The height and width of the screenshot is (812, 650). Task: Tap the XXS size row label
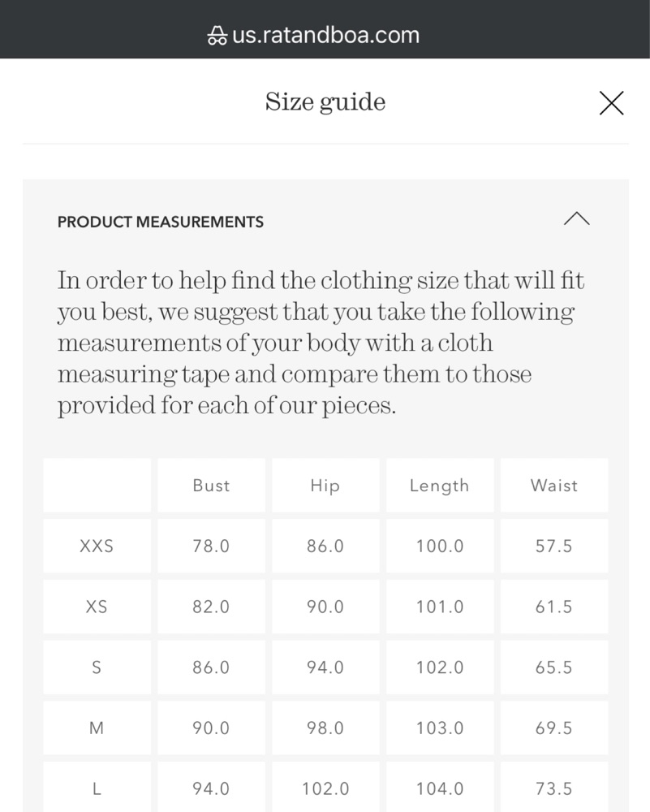pyautogui.click(x=97, y=546)
